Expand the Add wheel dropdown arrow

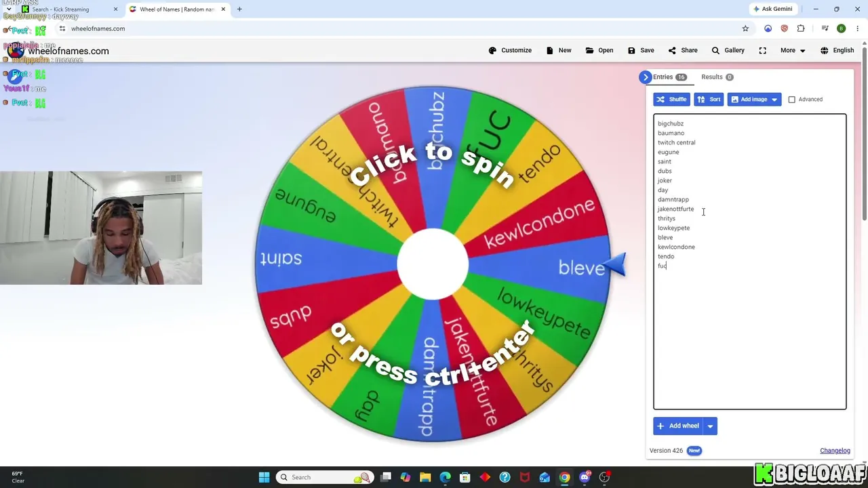point(710,426)
